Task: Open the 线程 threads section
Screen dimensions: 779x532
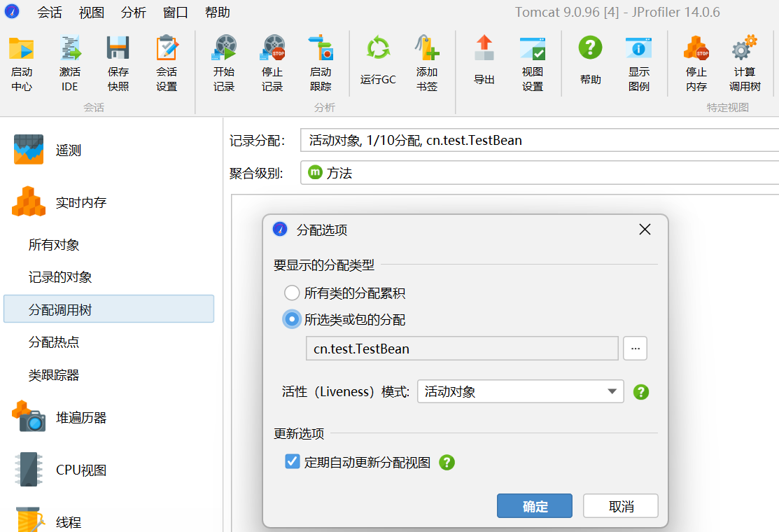Action: (47, 521)
